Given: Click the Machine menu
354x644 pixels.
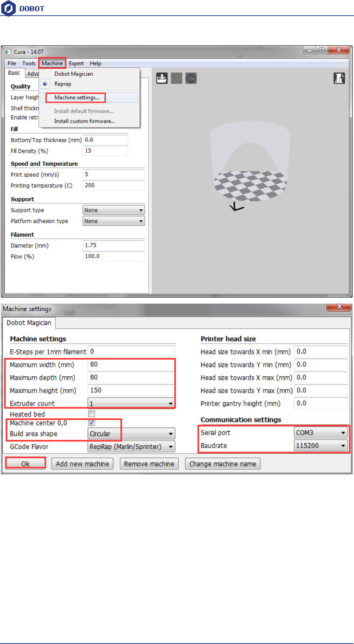Looking at the screenshot, I should (x=52, y=63).
